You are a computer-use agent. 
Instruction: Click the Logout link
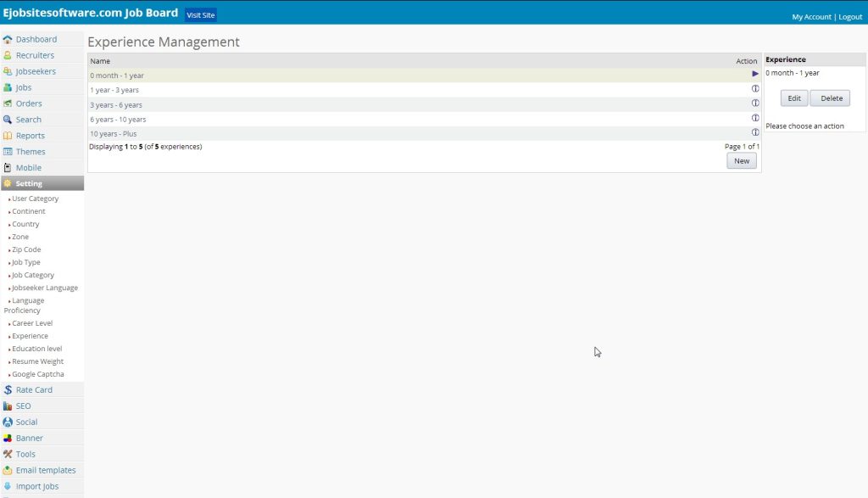(850, 17)
